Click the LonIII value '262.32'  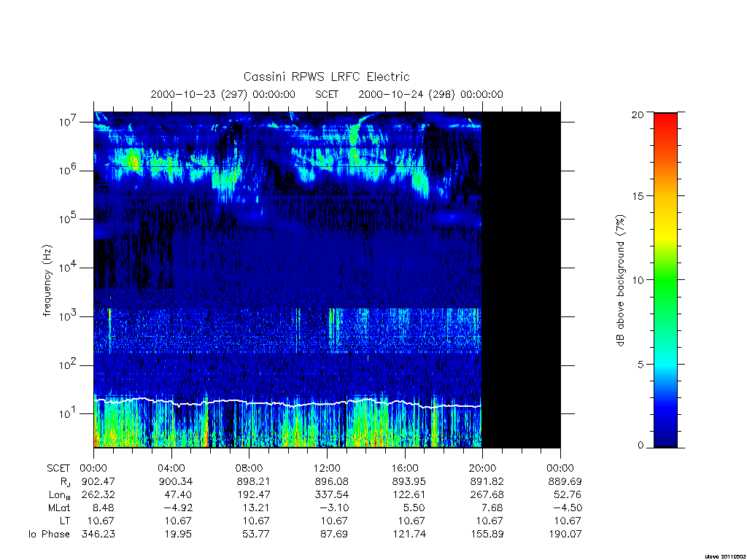(98, 495)
